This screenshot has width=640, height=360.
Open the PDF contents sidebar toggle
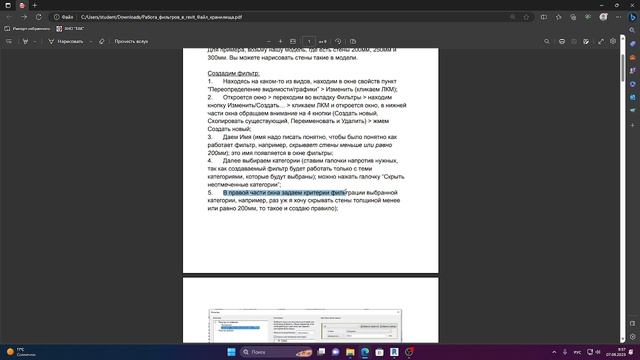pos(9,41)
